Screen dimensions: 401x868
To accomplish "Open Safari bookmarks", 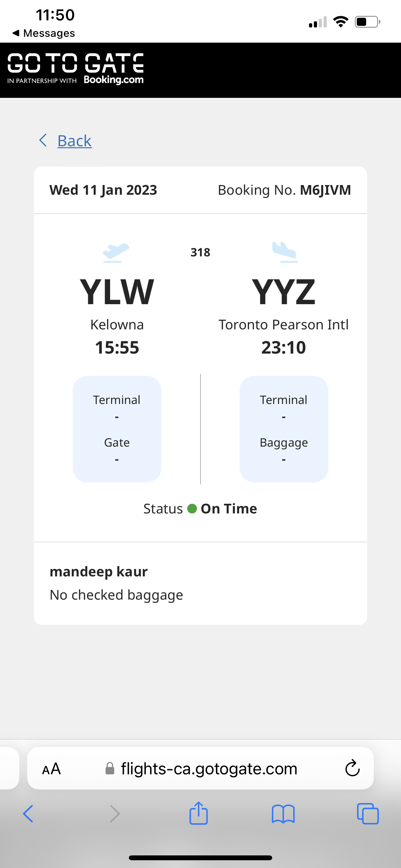I will tap(283, 814).
